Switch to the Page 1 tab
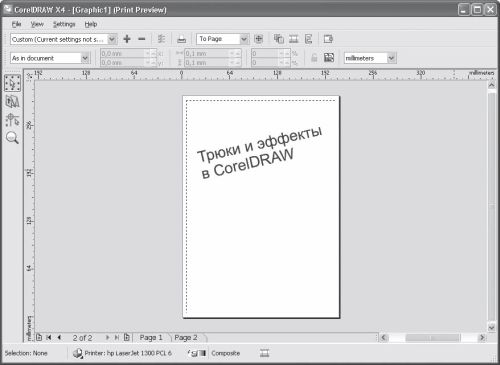The width and height of the screenshot is (500, 365). (151, 338)
